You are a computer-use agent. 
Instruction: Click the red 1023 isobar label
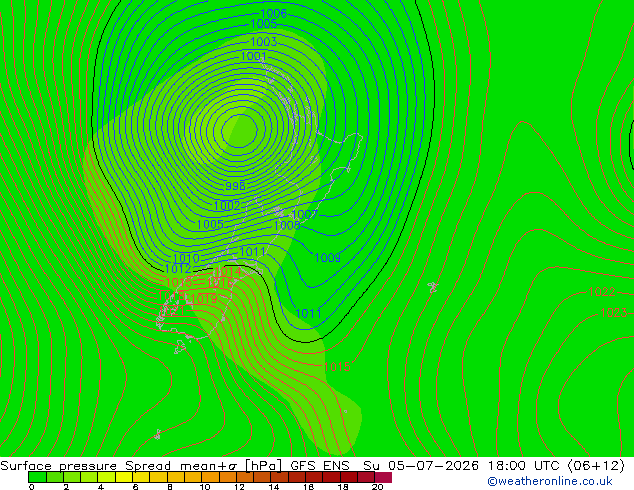[x=614, y=313]
